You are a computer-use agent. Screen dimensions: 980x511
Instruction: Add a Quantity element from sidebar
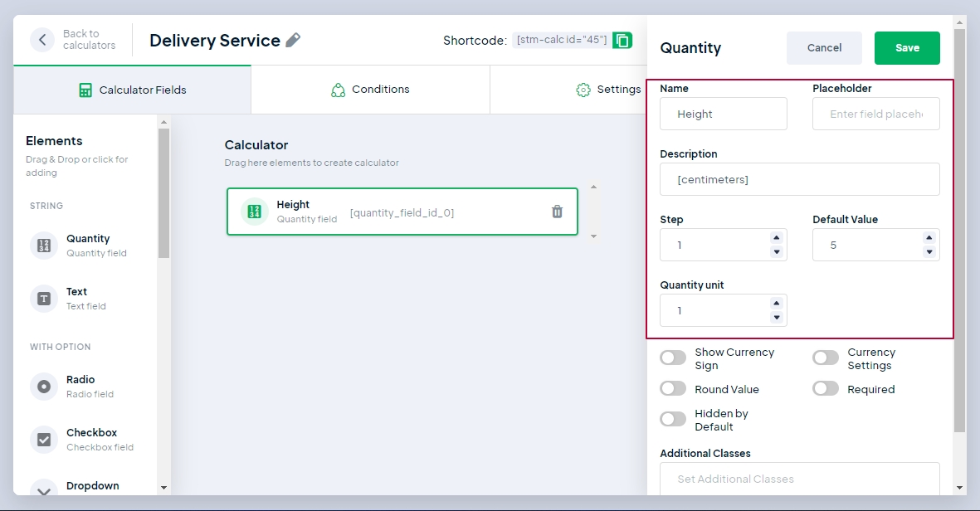(88, 246)
